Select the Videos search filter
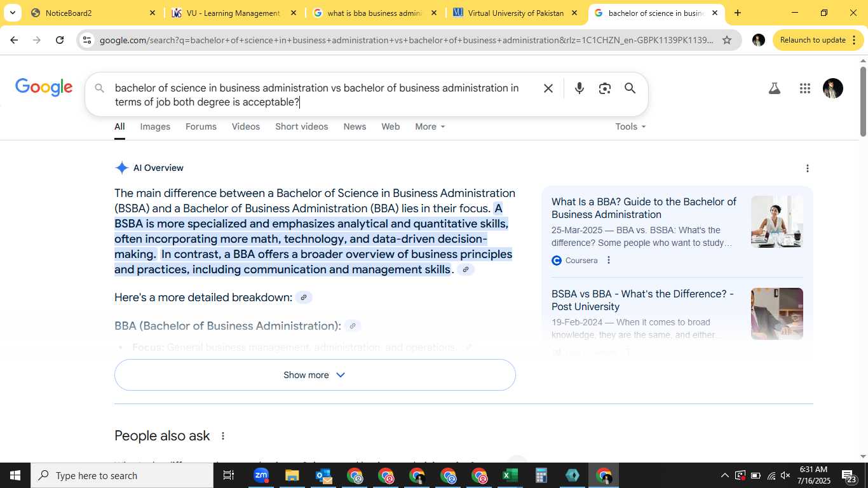Viewport: 868px width, 488px height. tap(246, 126)
